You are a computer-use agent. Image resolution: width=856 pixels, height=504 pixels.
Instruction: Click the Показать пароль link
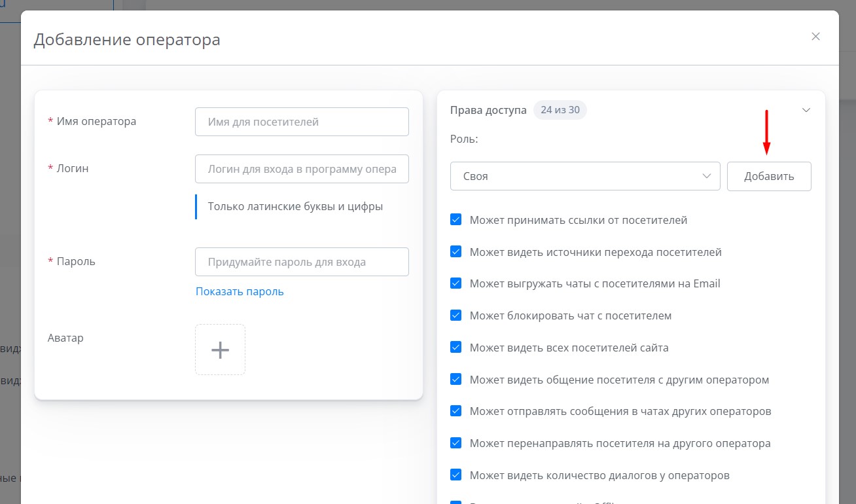[x=240, y=292]
